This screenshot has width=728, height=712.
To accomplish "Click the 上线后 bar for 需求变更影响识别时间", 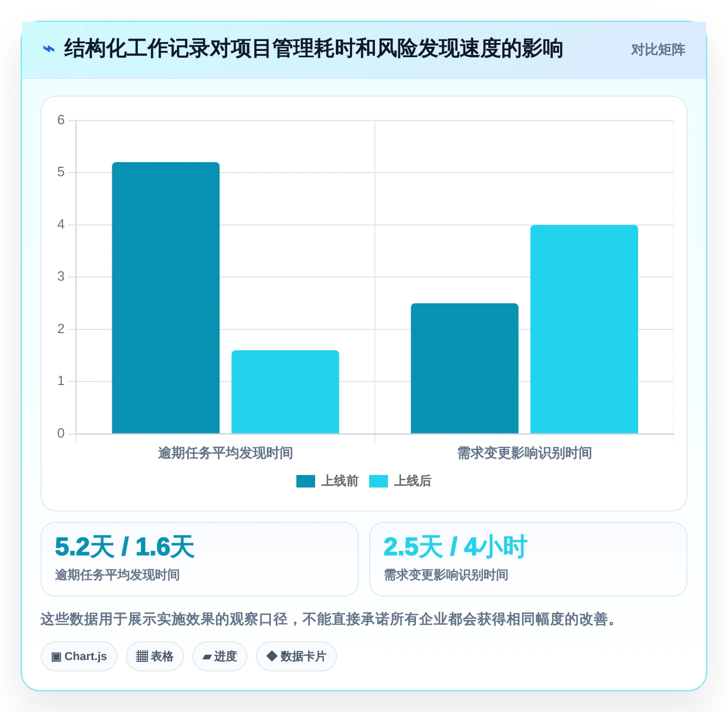I will coord(584,329).
